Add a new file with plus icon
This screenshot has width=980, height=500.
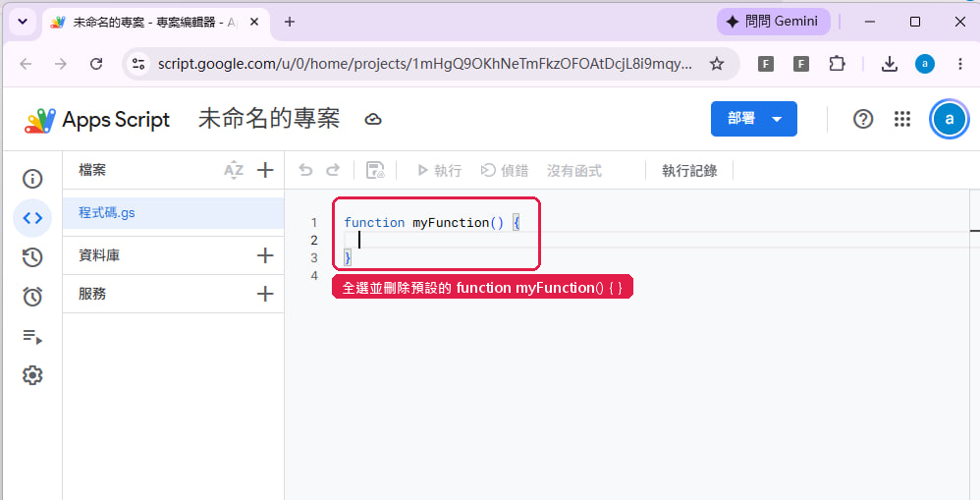(x=265, y=170)
